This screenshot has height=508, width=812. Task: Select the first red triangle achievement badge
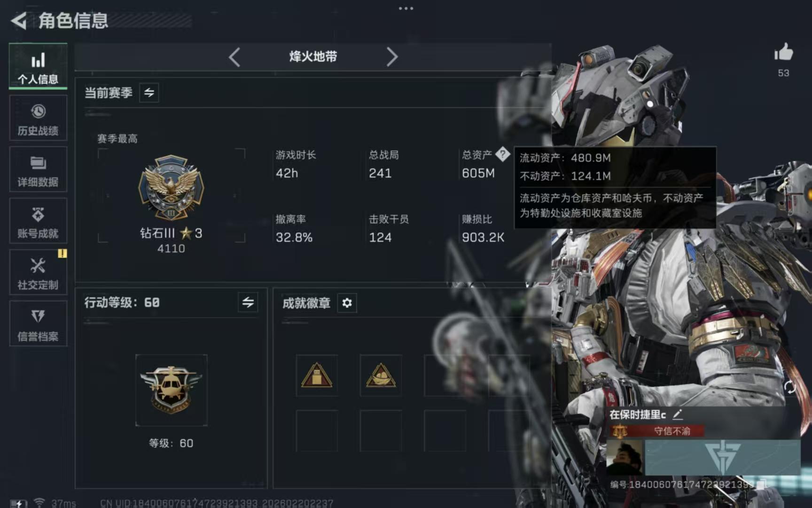[317, 375]
